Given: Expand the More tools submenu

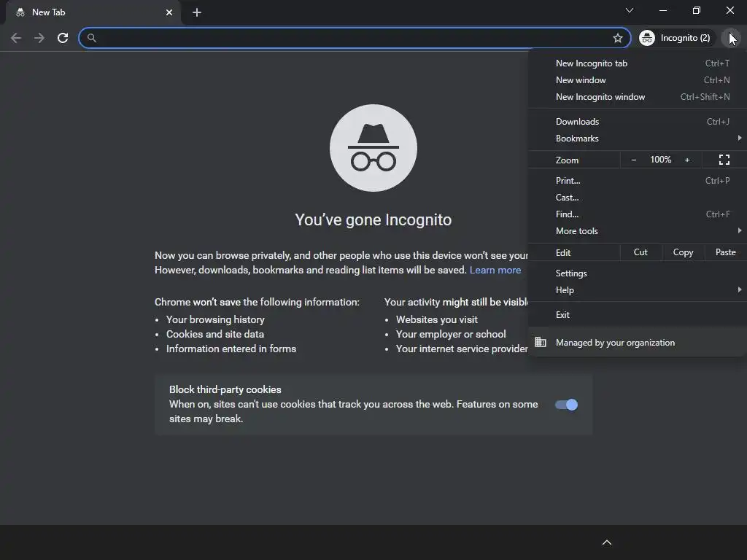Looking at the screenshot, I should click(x=638, y=231).
